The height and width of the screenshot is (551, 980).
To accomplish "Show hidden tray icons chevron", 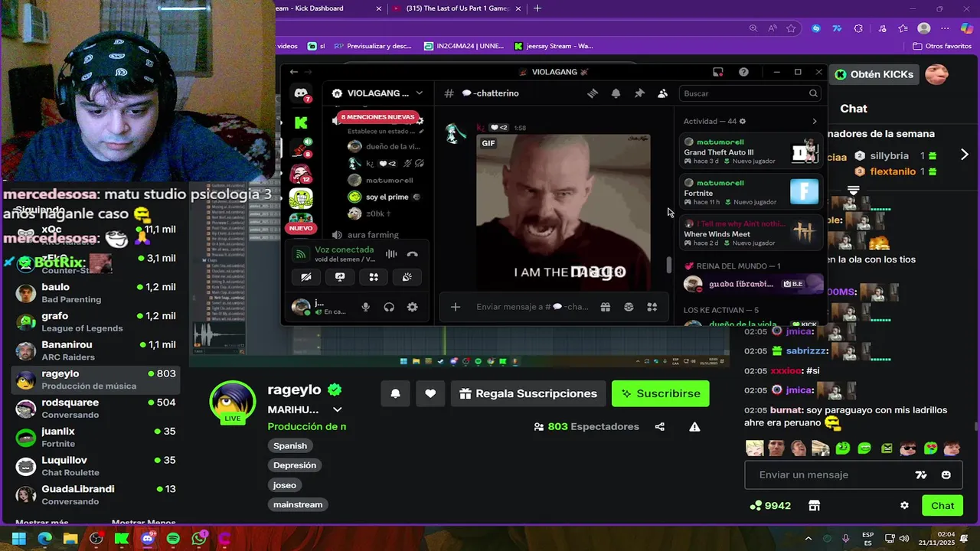I will tap(808, 538).
